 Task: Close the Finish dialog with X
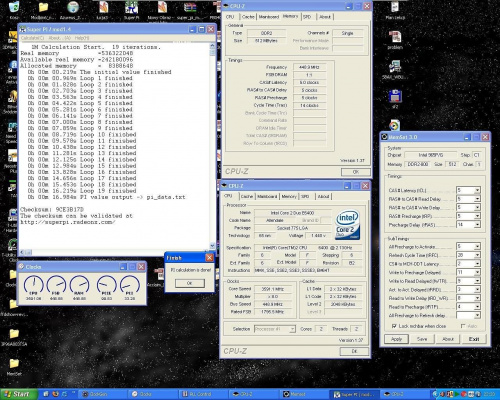pos(209,257)
